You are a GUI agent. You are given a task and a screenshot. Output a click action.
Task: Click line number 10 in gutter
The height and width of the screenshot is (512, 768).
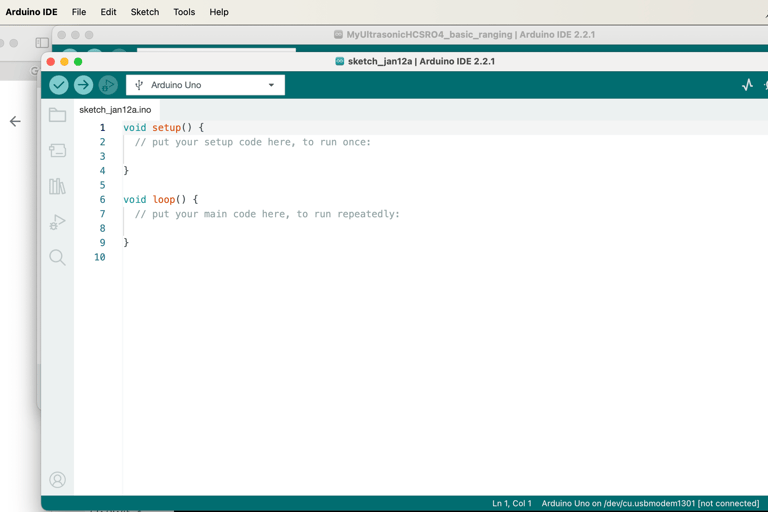(x=100, y=257)
